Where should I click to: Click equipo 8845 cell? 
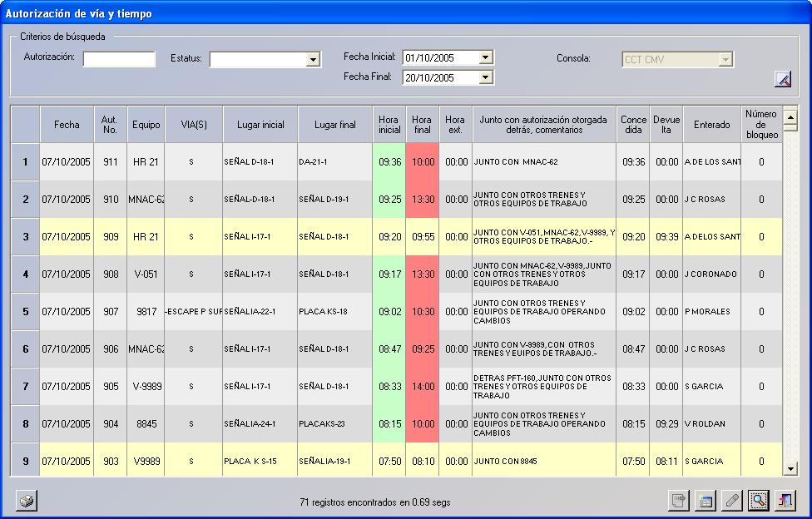pyautogui.click(x=146, y=423)
